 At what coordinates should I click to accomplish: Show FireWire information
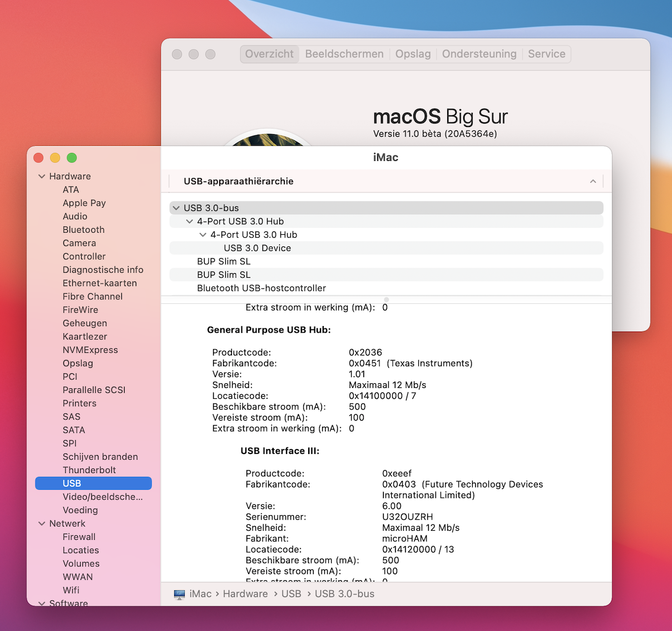(x=80, y=310)
